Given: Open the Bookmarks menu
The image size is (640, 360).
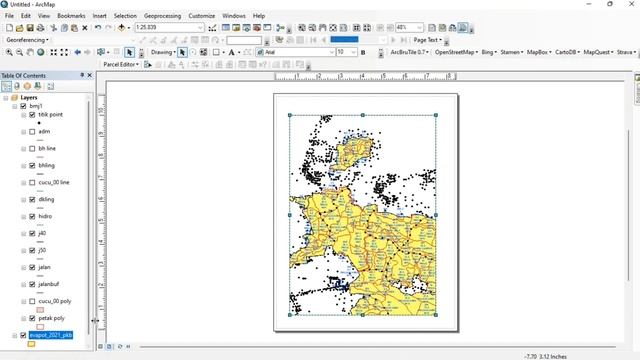Looking at the screenshot, I should [x=71, y=16].
